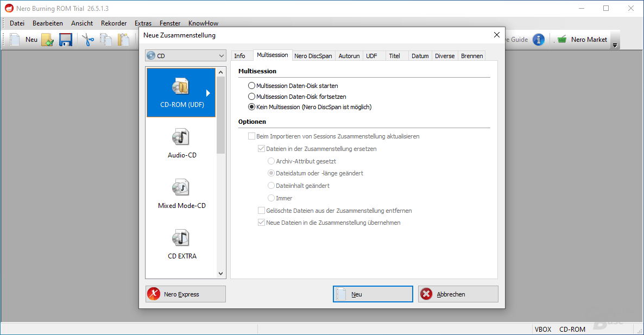
Task: Open the Nero Market shopping basket
Action: [561, 39]
